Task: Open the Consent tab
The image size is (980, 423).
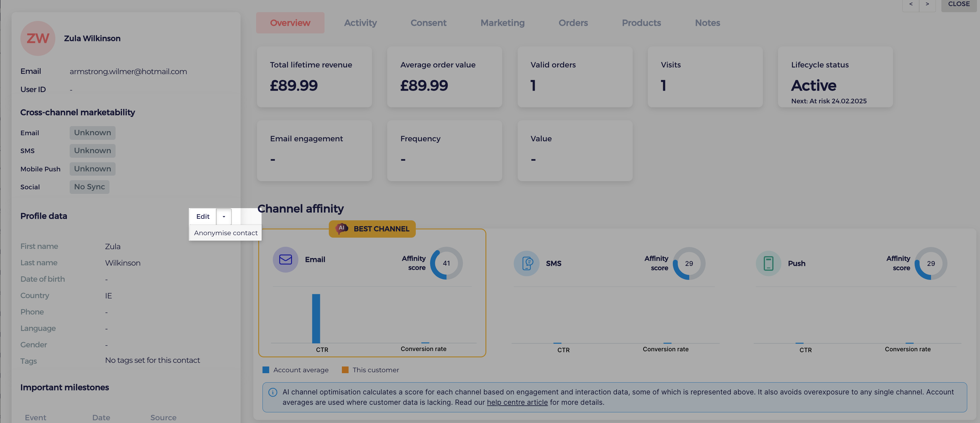Action: pos(428,23)
